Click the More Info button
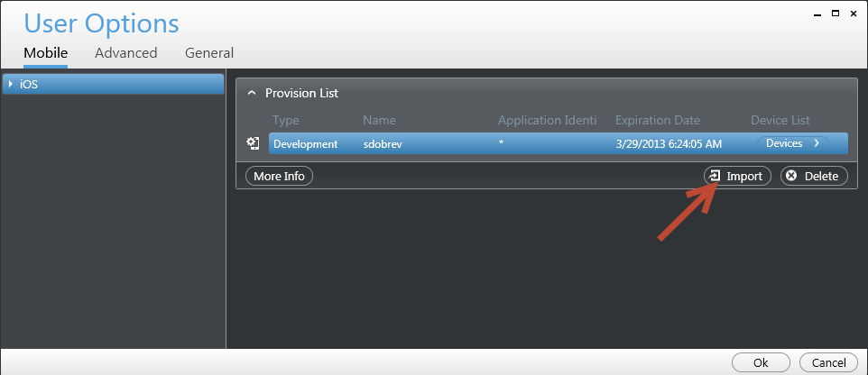Viewport: 868px width, 375px height. pos(279,176)
